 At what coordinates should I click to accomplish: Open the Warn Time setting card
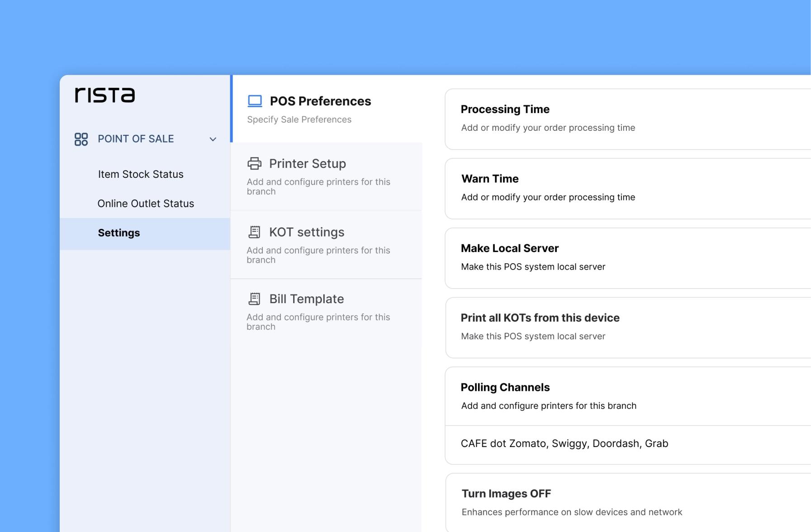coord(628,188)
